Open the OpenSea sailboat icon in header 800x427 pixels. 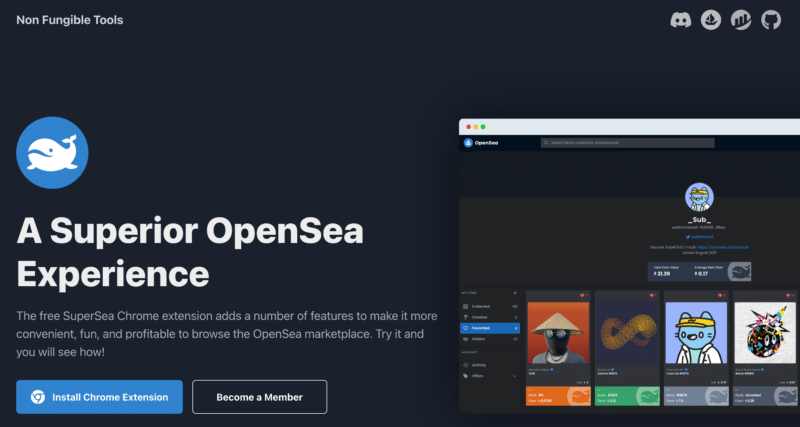[x=711, y=20]
